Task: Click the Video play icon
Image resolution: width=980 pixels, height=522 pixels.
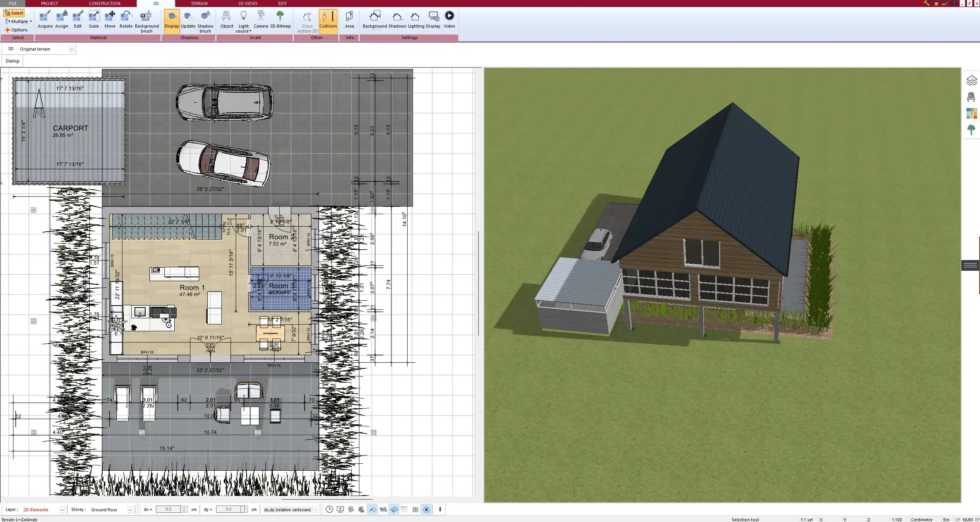Action: (449, 20)
